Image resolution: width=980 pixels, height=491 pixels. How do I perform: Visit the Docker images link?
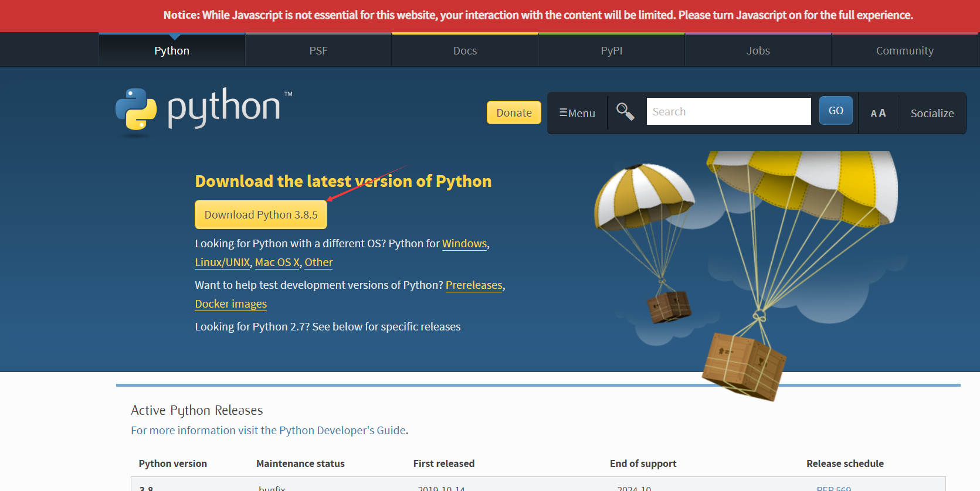click(x=230, y=304)
